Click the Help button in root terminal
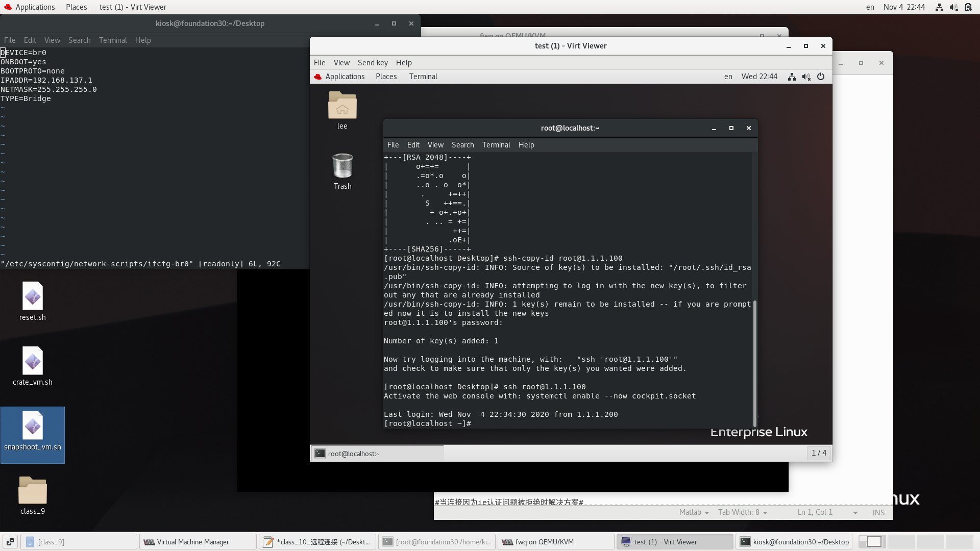 pos(526,145)
